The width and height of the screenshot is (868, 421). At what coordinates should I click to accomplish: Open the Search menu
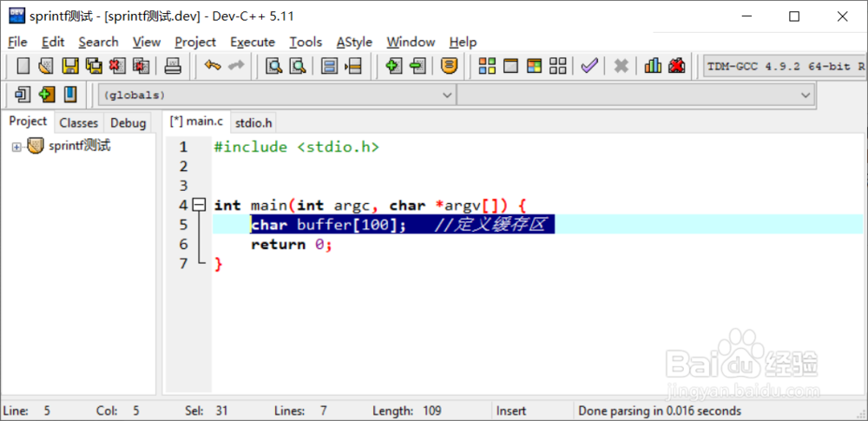[x=99, y=42]
